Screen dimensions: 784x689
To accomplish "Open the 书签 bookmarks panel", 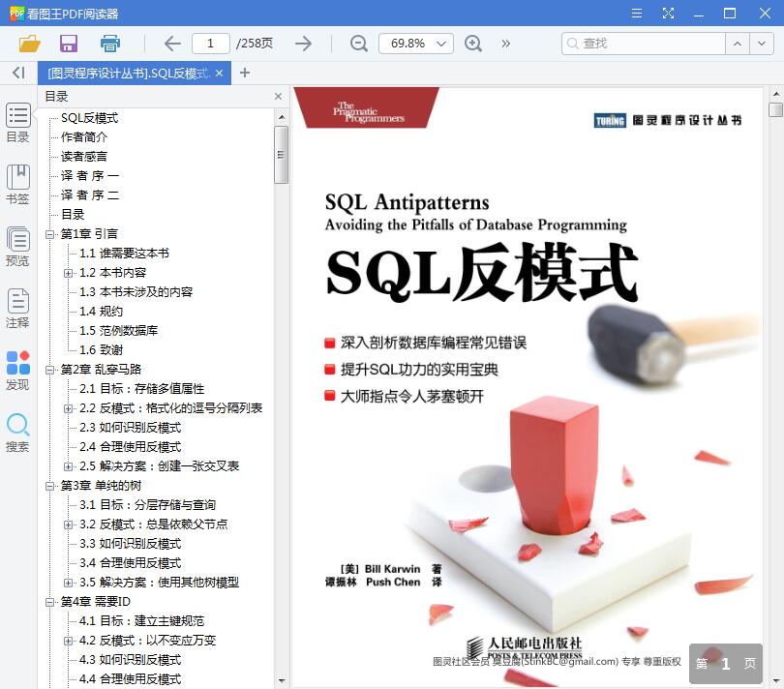I will [18, 185].
